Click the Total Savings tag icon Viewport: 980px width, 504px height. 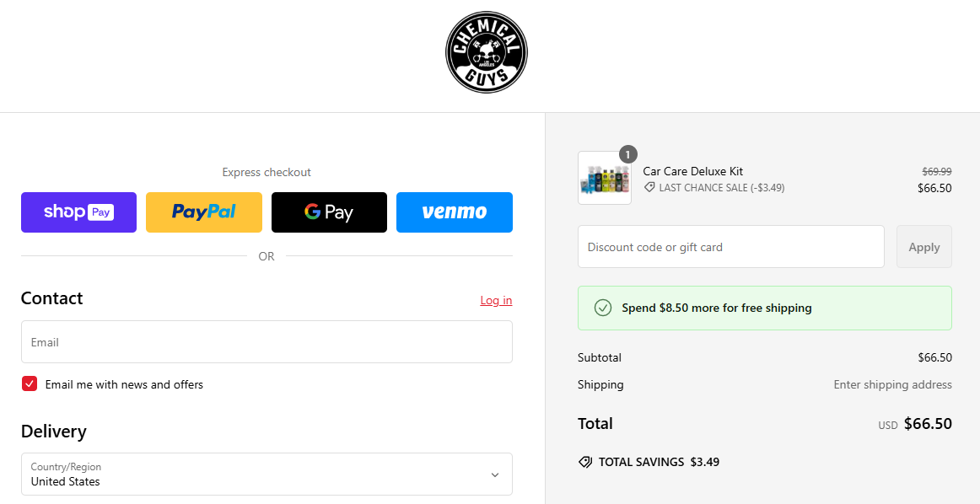pyautogui.click(x=585, y=462)
